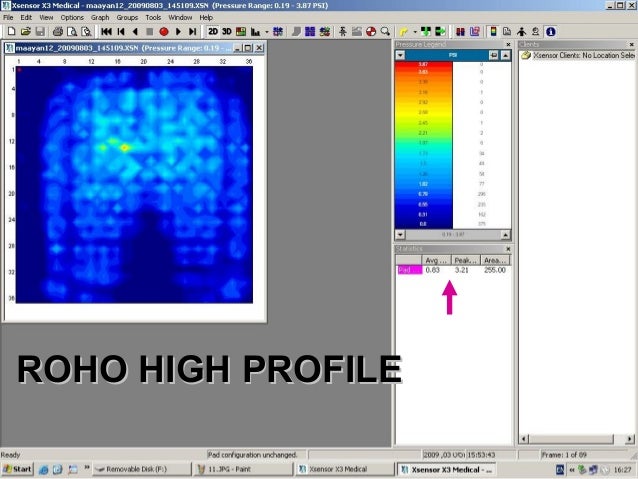Open the Edit menu

coord(26,17)
